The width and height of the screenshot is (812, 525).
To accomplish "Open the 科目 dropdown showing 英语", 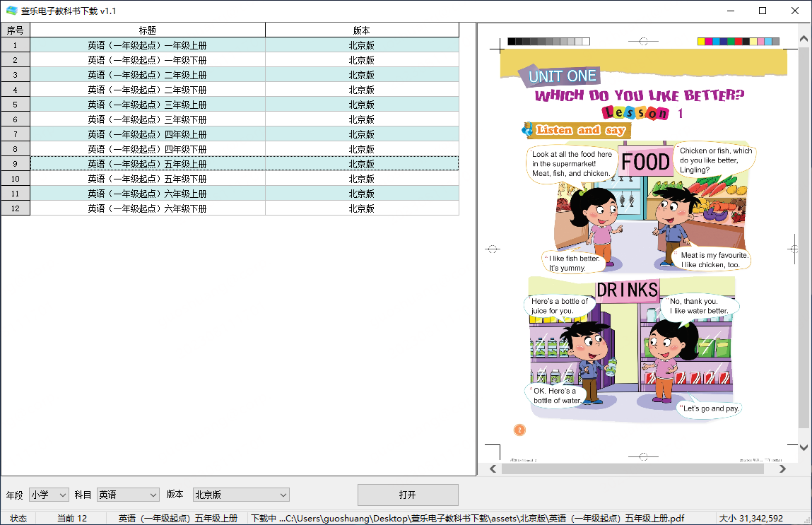I will point(128,495).
